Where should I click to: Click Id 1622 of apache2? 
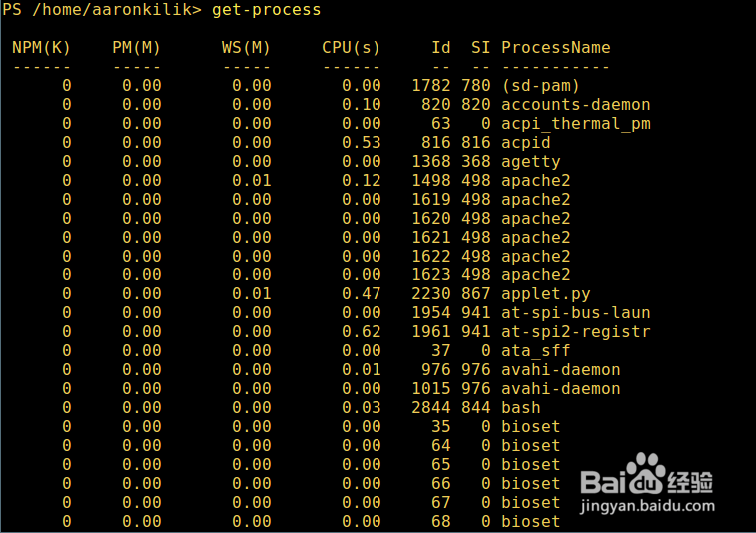pyautogui.click(x=431, y=256)
